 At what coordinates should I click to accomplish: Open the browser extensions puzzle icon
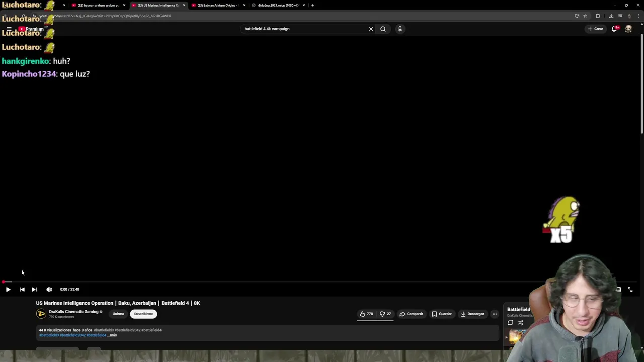click(x=598, y=16)
